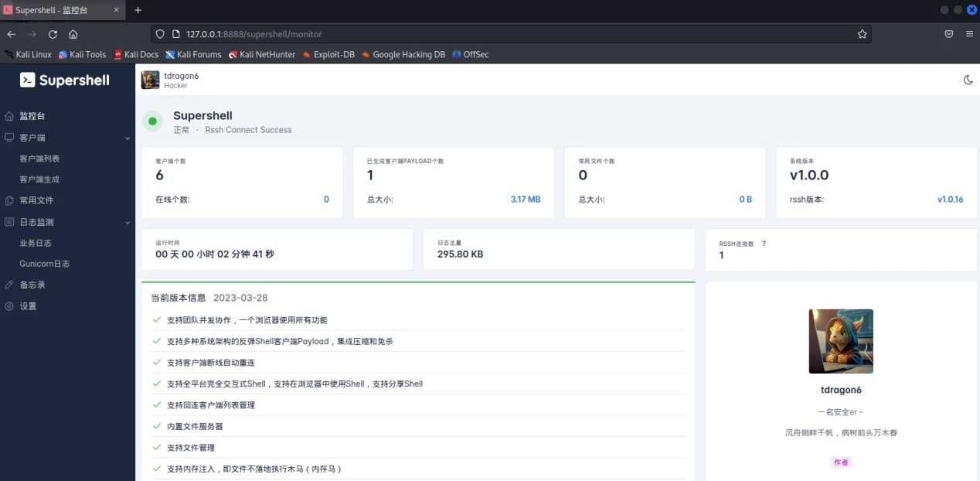Click the feature line 支持回连客户端列表管理

[x=211, y=405]
